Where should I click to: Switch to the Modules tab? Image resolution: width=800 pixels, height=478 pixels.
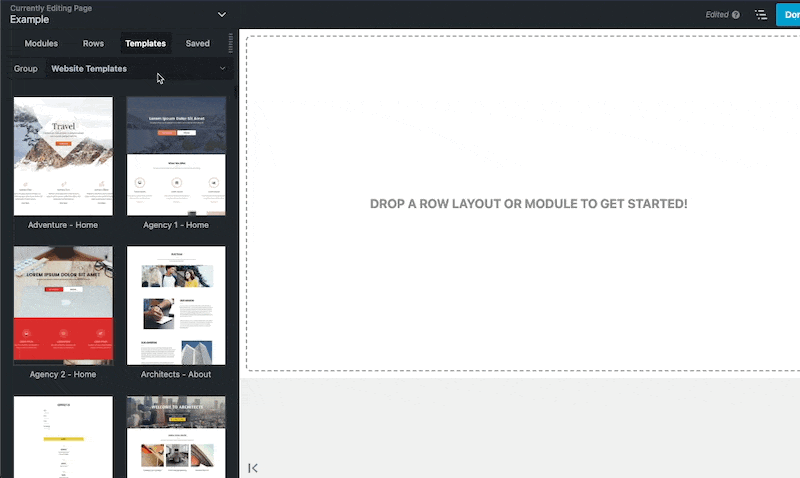41,43
